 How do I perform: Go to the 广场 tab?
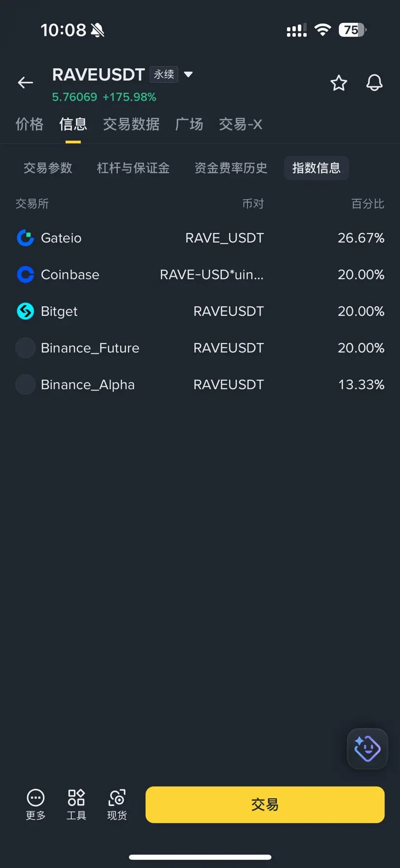coord(189,124)
